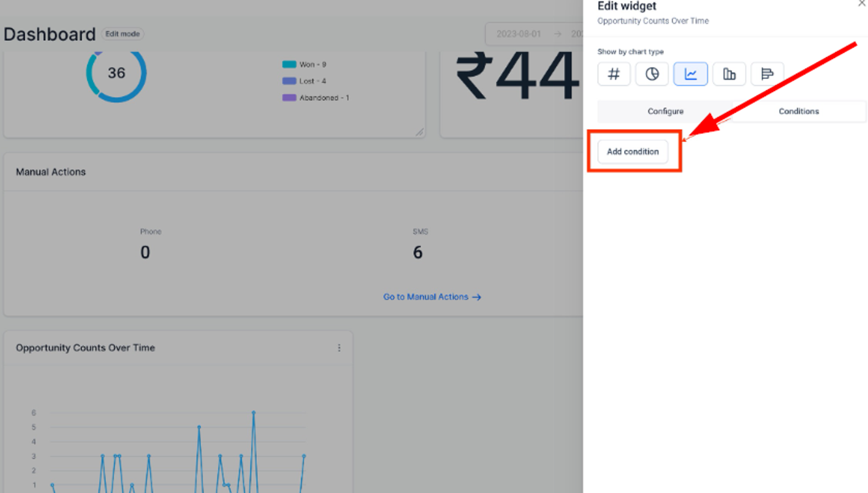Click the purple Abandoned legend swatch
Viewport: 868px width, 493px height.
[x=289, y=98]
